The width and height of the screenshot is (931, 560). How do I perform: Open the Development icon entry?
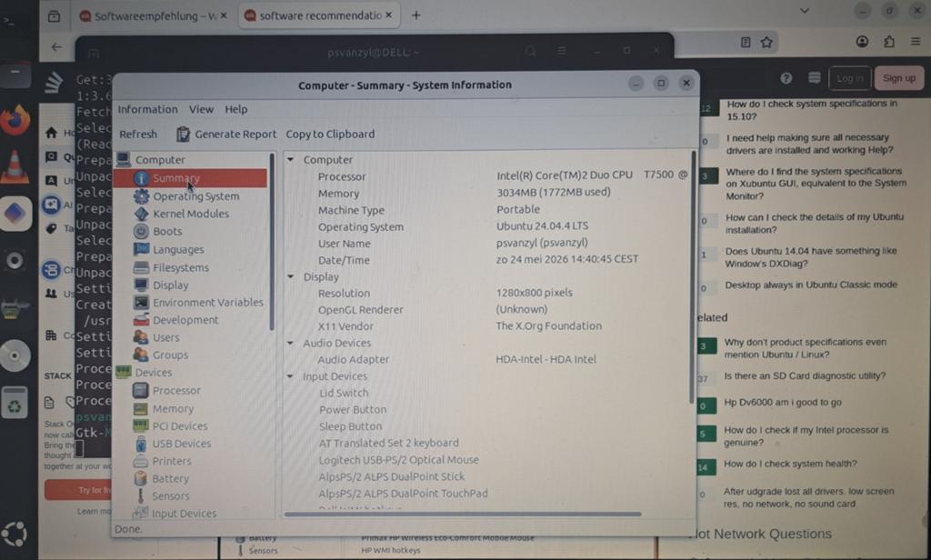(x=141, y=319)
